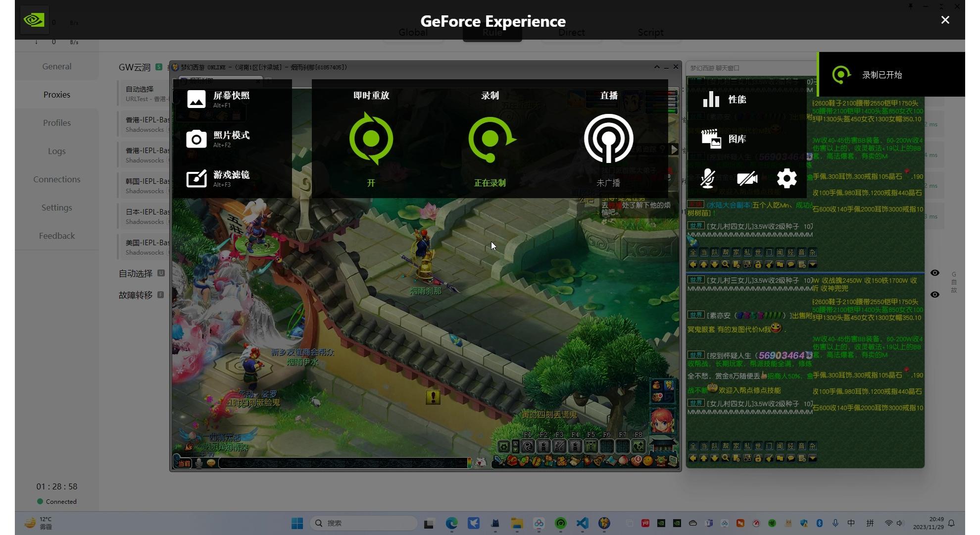Screen dimensions: 980x535
Task: Expand the 自动选择 U proxy group
Action: [142, 273]
